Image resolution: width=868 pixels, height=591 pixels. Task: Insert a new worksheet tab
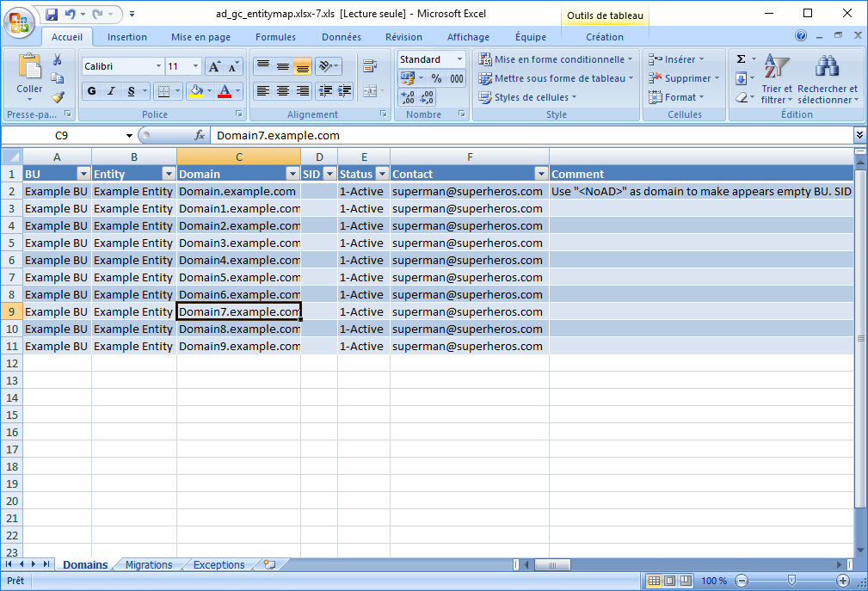click(269, 564)
